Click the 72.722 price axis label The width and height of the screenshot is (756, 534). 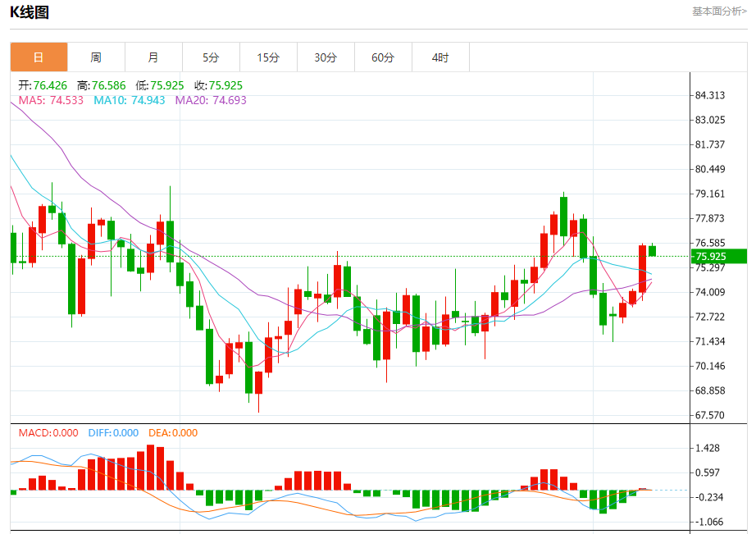(x=710, y=317)
